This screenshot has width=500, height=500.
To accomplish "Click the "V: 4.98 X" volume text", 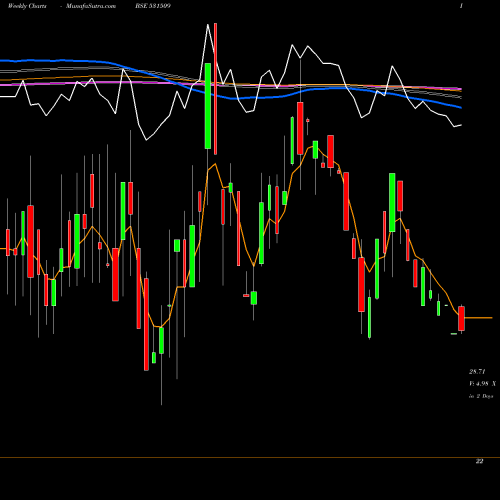I will point(482,384).
